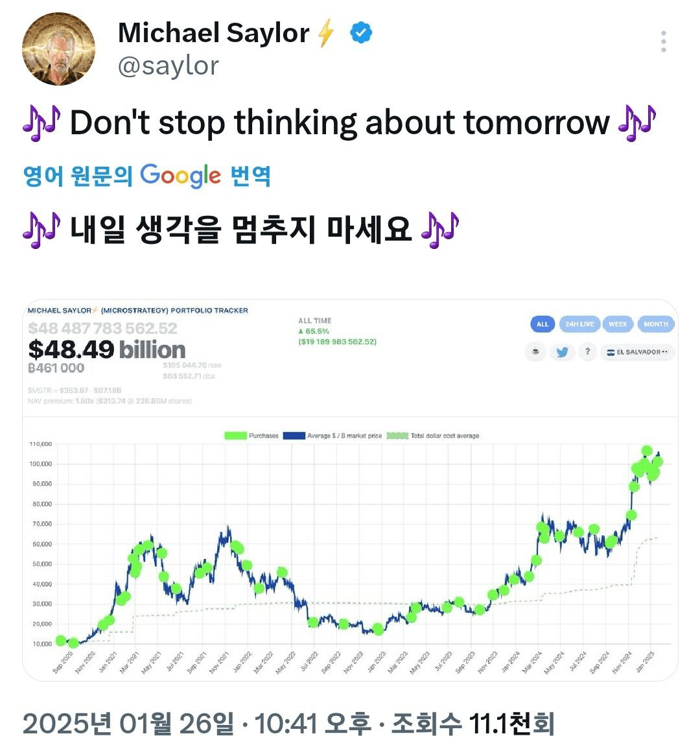Select the ALL time range tab
Viewport: 700px width, 747px height.
[x=542, y=324]
